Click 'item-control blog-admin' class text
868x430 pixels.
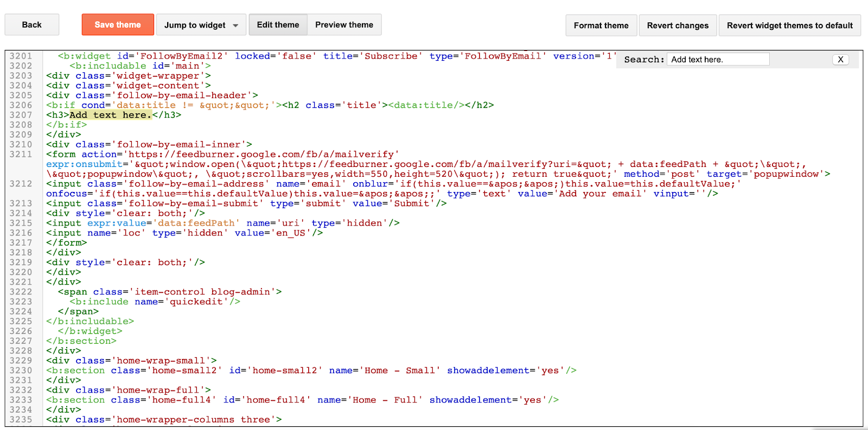click(202, 292)
